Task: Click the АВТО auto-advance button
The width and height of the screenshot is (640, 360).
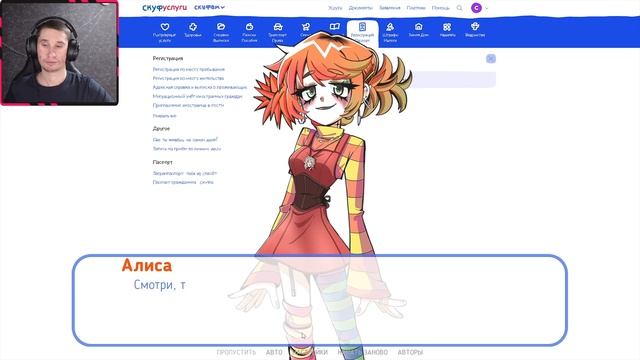Action: [x=274, y=352]
